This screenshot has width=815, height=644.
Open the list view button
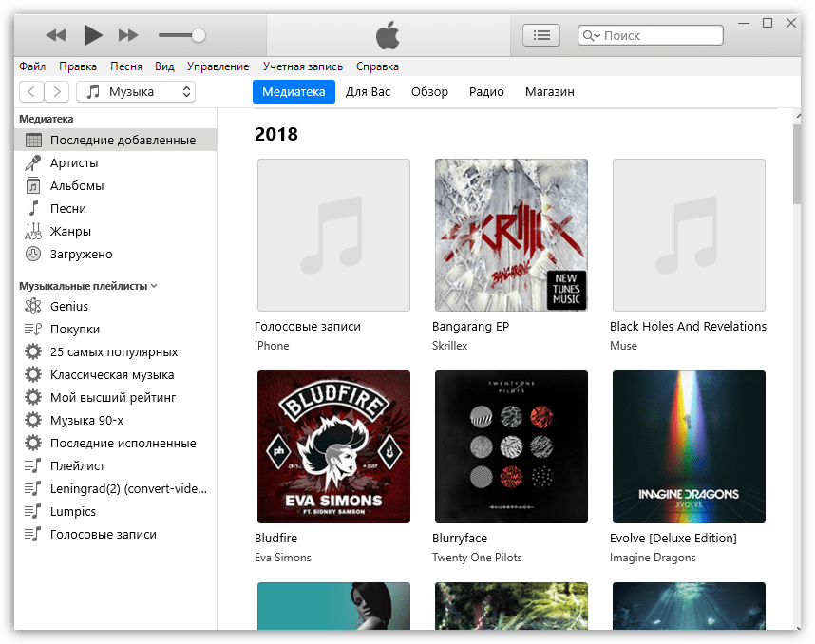pos(541,35)
